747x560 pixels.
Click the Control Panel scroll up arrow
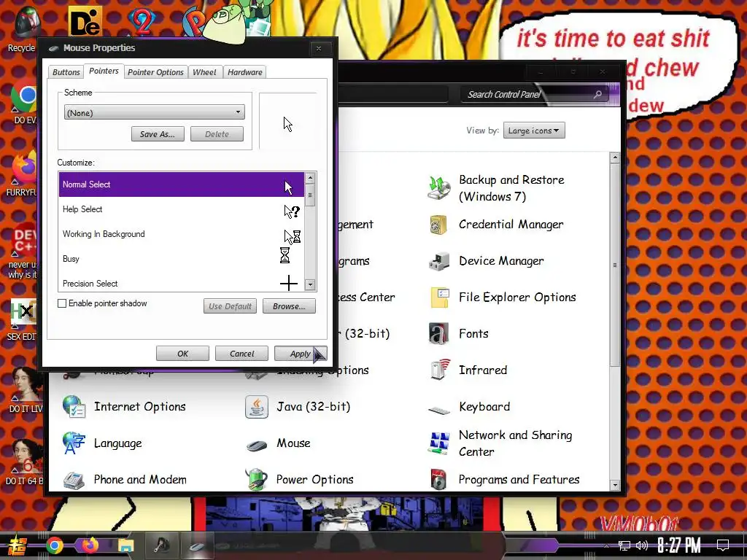(x=614, y=157)
